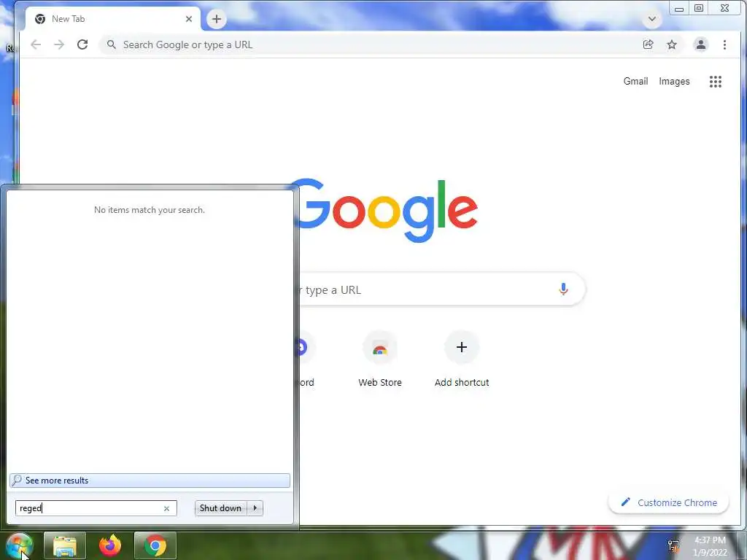747x560 pixels.
Task: Open the network tray icon
Action: point(673,545)
